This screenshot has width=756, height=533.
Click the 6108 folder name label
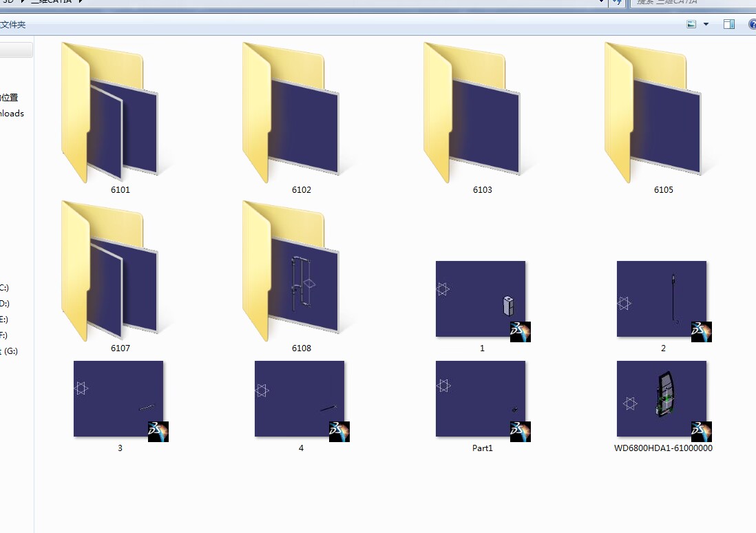pyautogui.click(x=302, y=348)
